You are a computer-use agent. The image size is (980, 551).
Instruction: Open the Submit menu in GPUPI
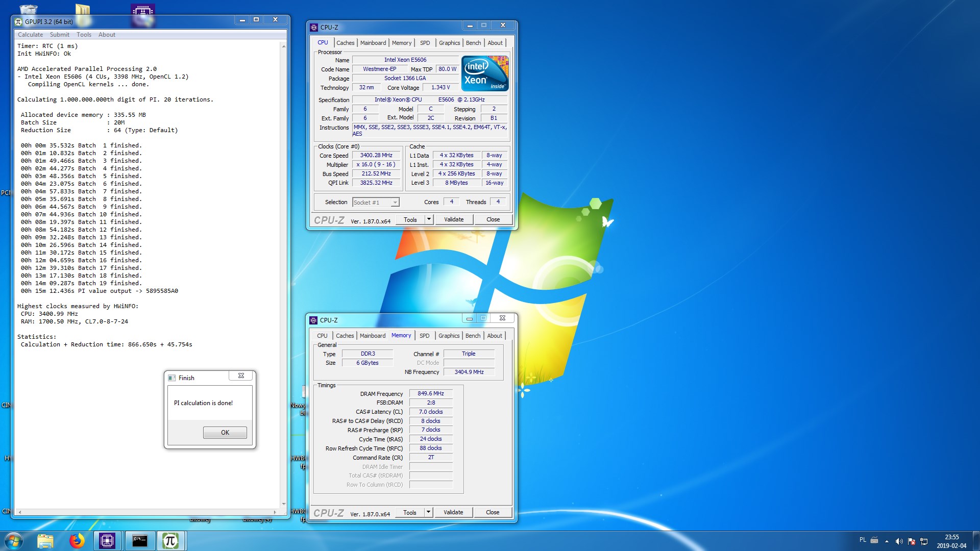pos(60,35)
